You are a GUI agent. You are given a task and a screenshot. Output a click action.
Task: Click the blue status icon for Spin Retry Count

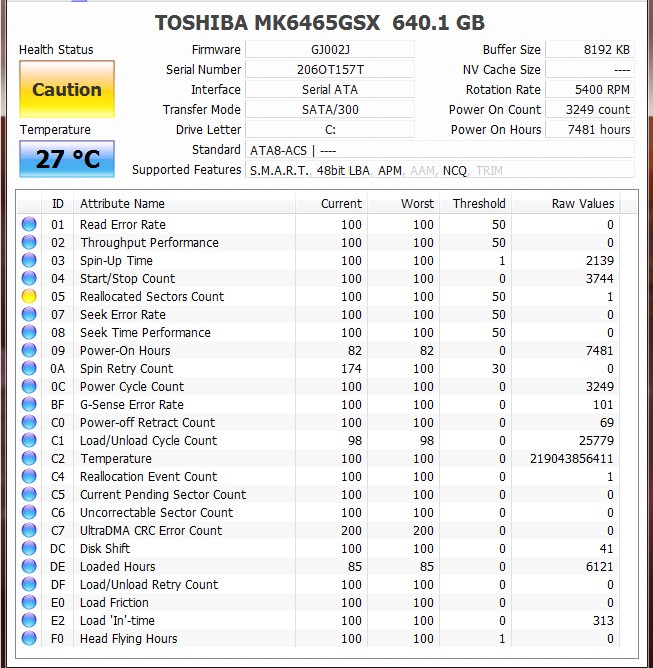(29, 368)
